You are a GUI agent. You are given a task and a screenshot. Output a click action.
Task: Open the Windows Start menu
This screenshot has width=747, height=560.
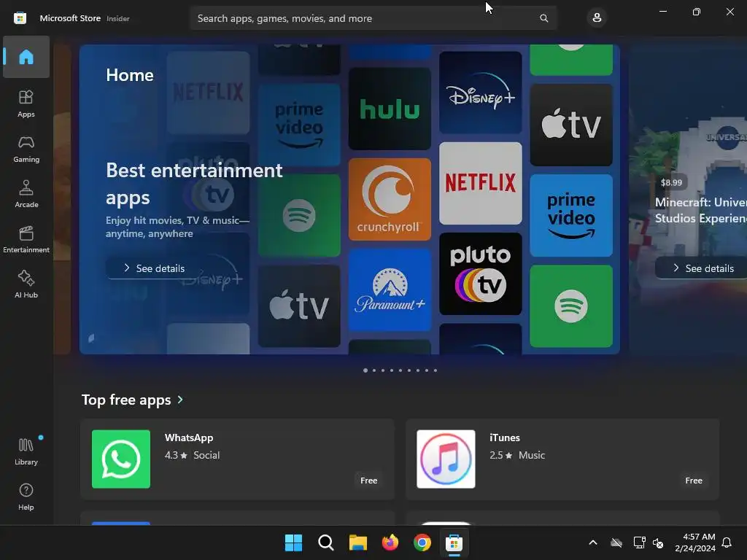click(x=293, y=542)
